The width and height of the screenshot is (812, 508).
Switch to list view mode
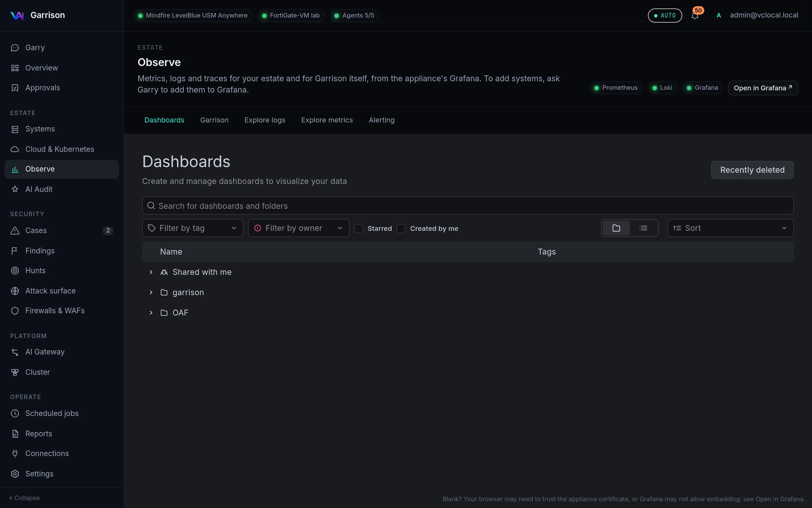click(x=643, y=228)
